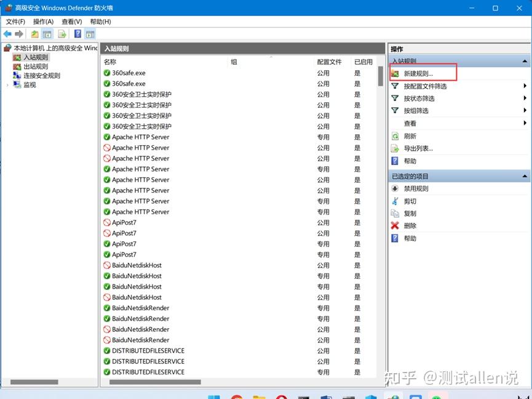Toggle the console tree toolbar icon
532x399 pixels.
click(47, 34)
